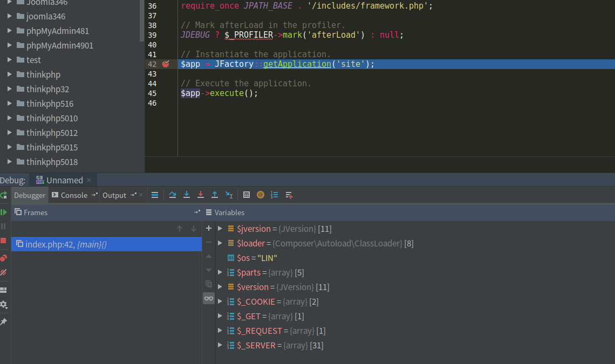Expand the $_SERVER array variable
This screenshot has height=364, width=615.
click(x=220, y=345)
